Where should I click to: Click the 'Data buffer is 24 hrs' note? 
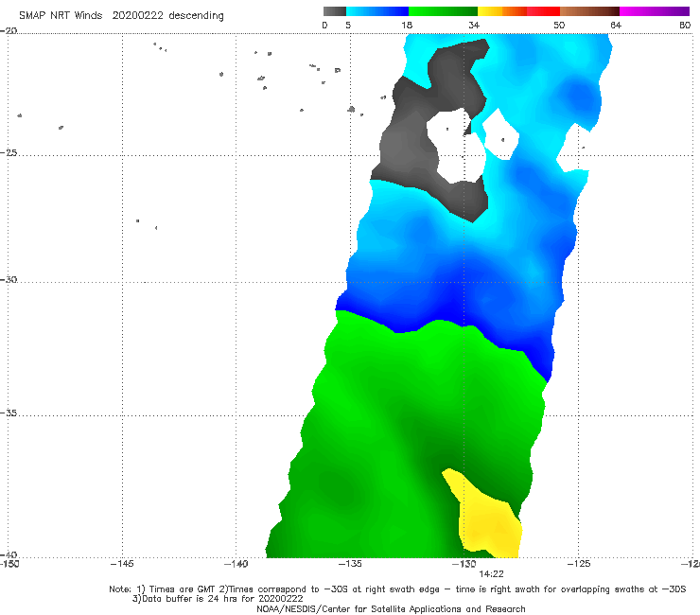(218, 599)
